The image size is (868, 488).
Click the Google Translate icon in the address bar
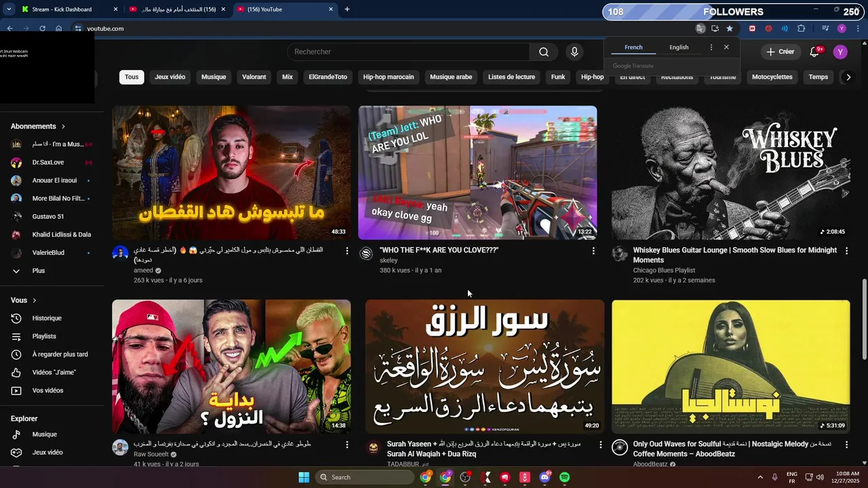click(701, 28)
